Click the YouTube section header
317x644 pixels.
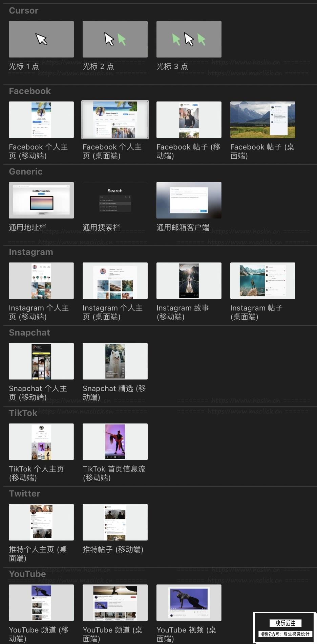[x=27, y=574]
